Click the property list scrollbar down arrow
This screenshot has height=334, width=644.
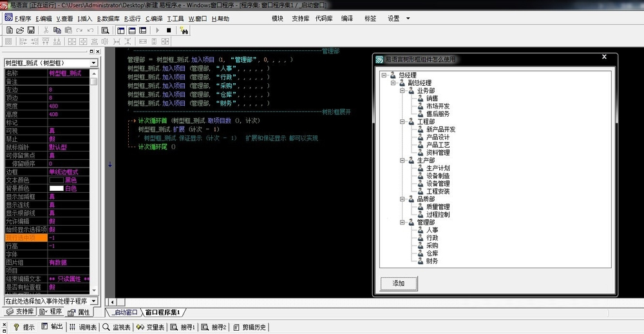[94, 290]
